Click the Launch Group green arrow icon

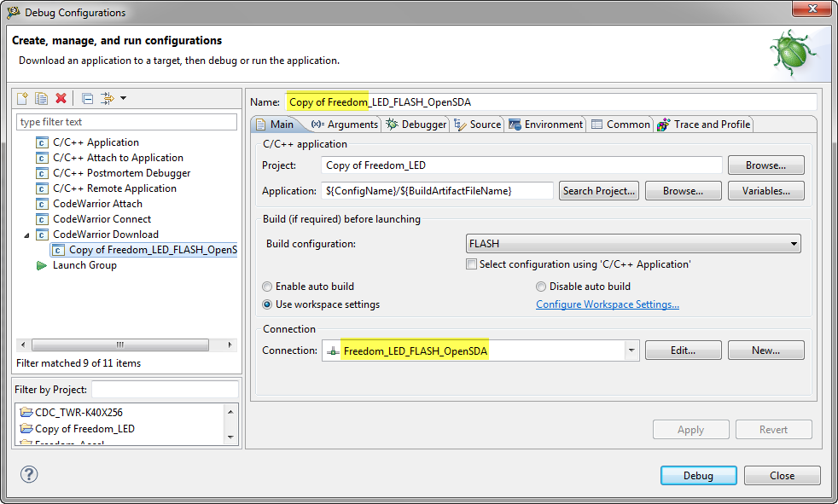(x=41, y=265)
